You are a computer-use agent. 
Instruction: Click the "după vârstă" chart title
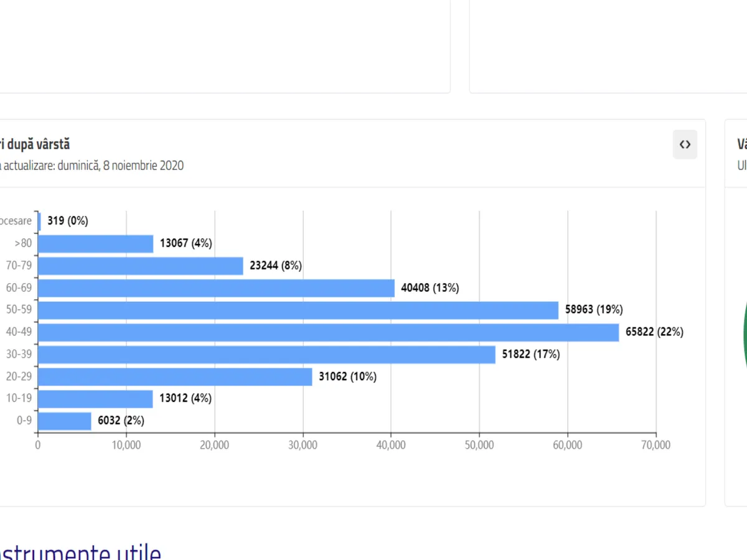click(36, 144)
